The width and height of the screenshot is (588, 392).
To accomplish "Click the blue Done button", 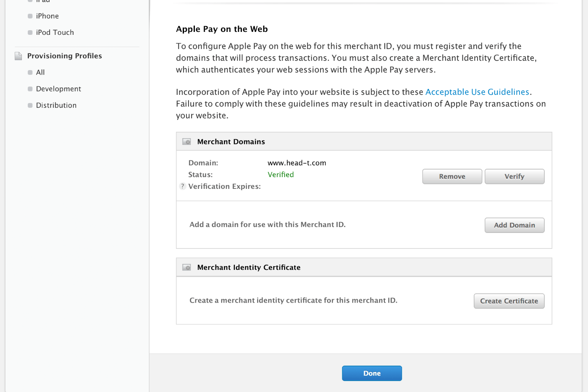I will tap(372, 374).
